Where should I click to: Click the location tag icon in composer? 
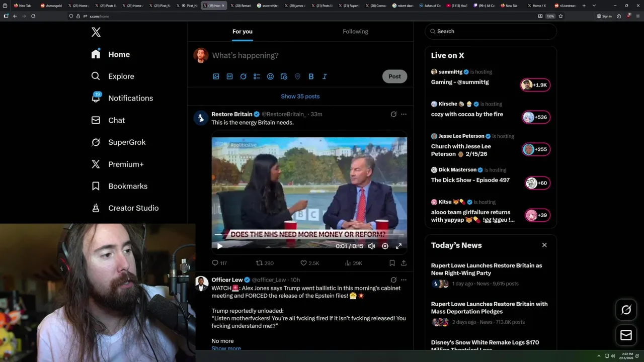tap(297, 76)
